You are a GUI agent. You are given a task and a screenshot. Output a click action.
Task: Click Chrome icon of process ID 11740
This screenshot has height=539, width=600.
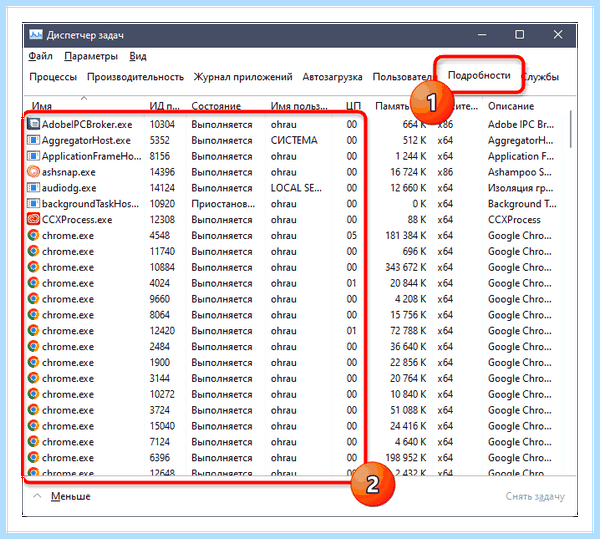click(x=34, y=251)
